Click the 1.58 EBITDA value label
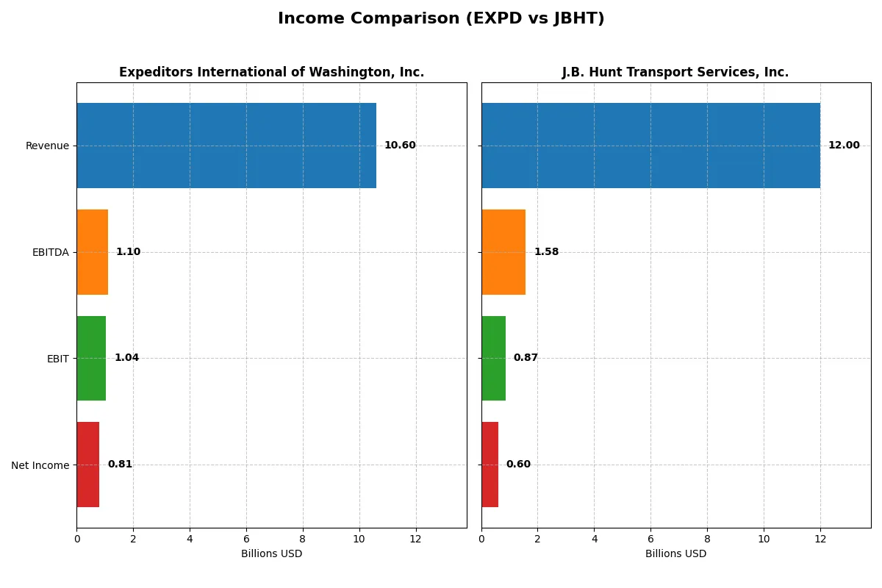This screenshot has width=882, height=588. [x=548, y=251]
